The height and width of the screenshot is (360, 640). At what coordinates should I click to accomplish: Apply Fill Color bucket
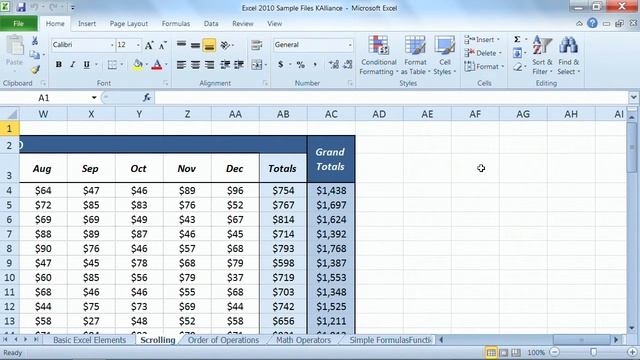pyautogui.click(x=138, y=65)
